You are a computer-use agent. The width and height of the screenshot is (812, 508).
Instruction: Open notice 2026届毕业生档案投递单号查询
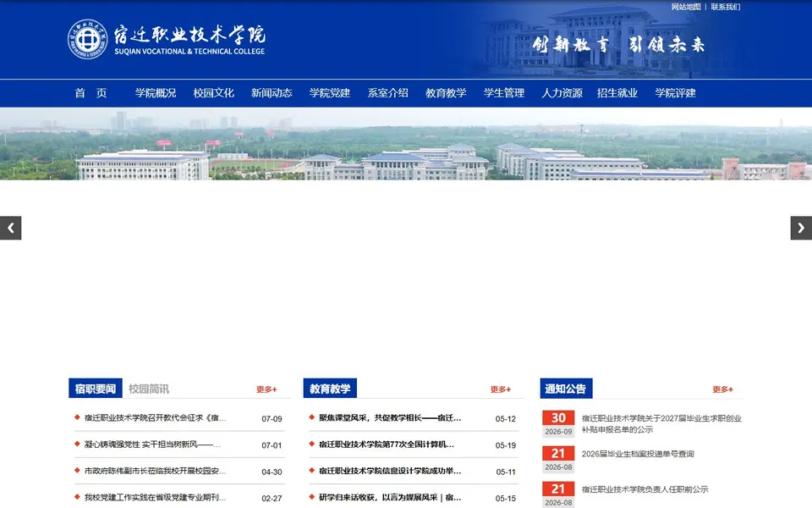pyautogui.click(x=638, y=454)
